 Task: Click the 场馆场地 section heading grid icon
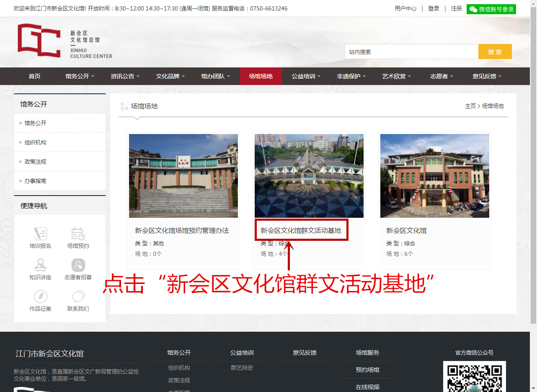(124, 106)
